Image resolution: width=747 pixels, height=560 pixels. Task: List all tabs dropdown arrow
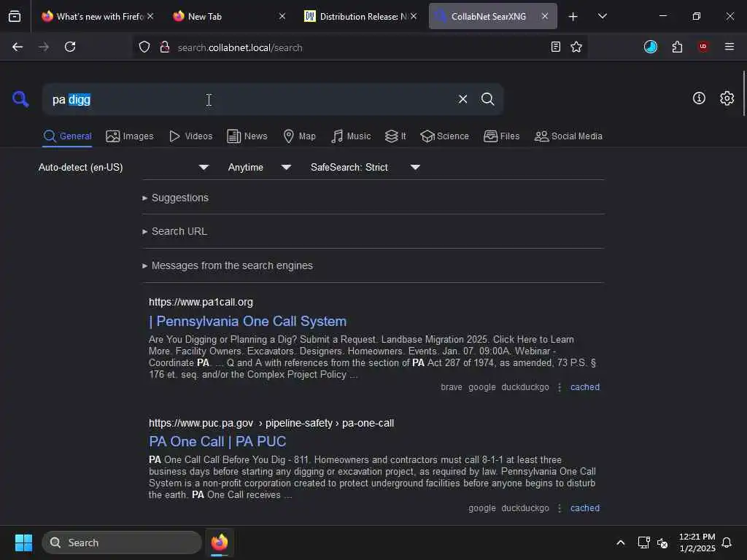pyautogui.click(x=602, y=16)
